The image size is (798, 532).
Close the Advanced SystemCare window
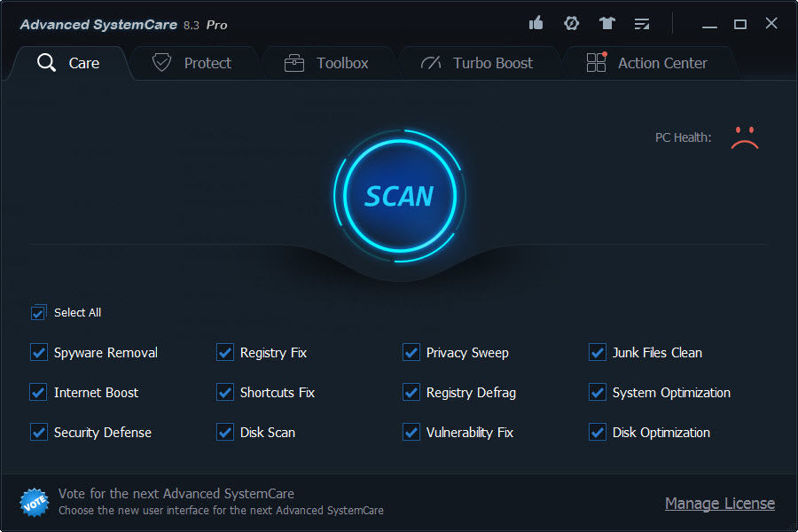(x=771, y=23)
